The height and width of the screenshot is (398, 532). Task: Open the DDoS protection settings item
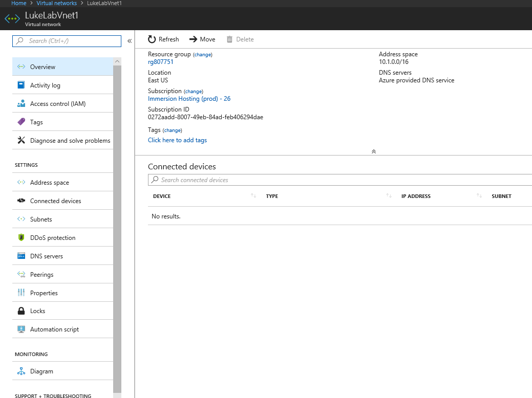pyautogui.click(x=63, y=237)
